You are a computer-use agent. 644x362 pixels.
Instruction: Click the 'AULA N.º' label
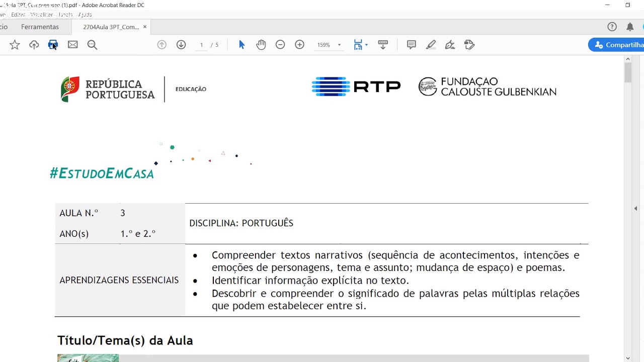click(x=79, y=213)
